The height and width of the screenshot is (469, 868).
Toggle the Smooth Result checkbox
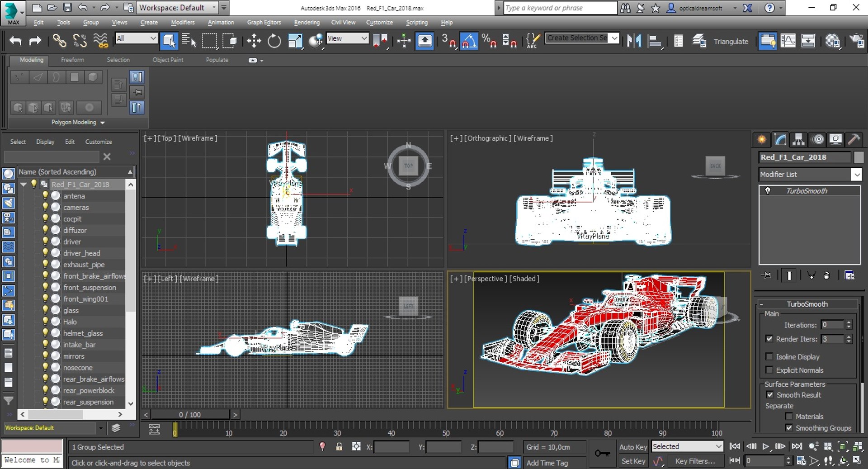tap(770, 394)
